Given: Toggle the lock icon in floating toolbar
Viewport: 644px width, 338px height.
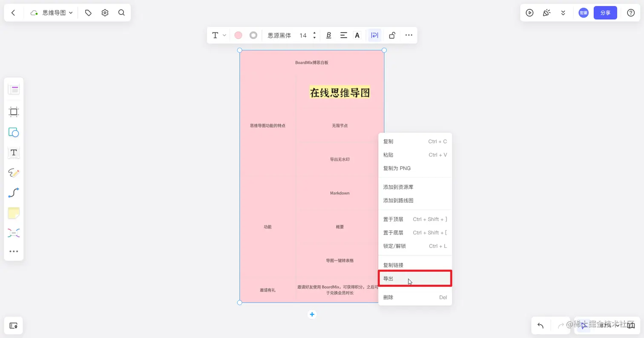Looking at the screenshot, I should 392,35.
